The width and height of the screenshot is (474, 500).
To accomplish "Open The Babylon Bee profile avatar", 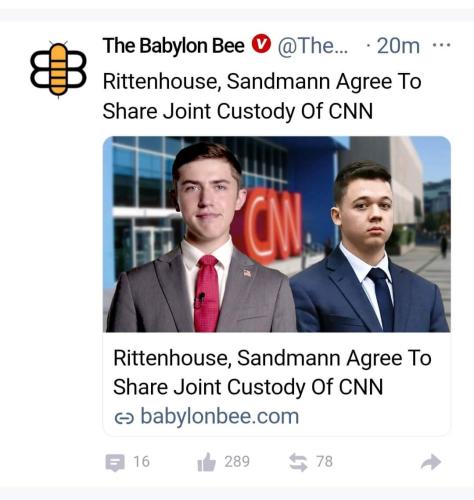I will (58, 69).
